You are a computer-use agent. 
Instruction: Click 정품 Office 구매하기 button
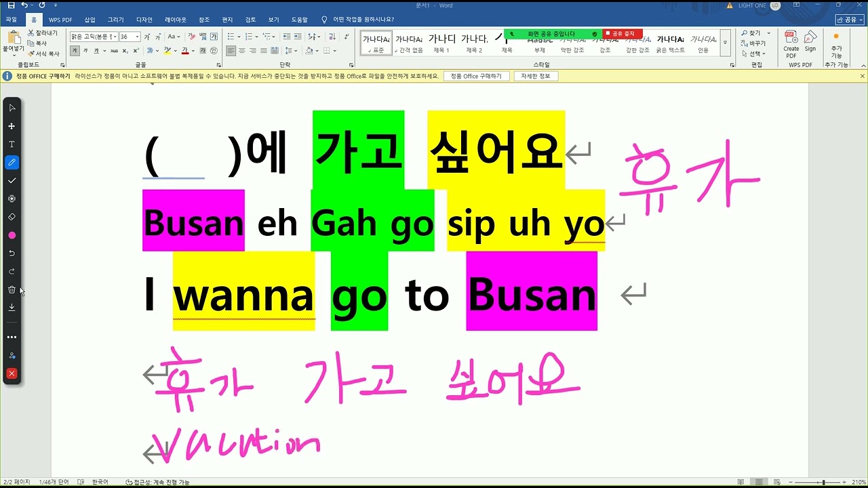476,76
